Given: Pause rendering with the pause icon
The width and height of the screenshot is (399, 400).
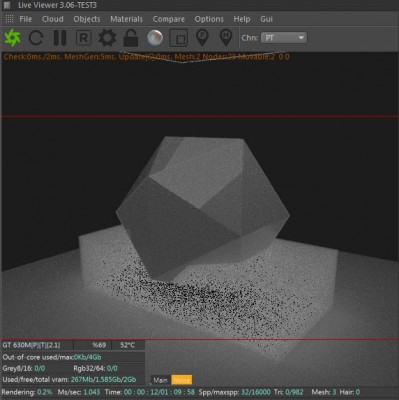Looking at the screenshot, I should click(60, 38).
